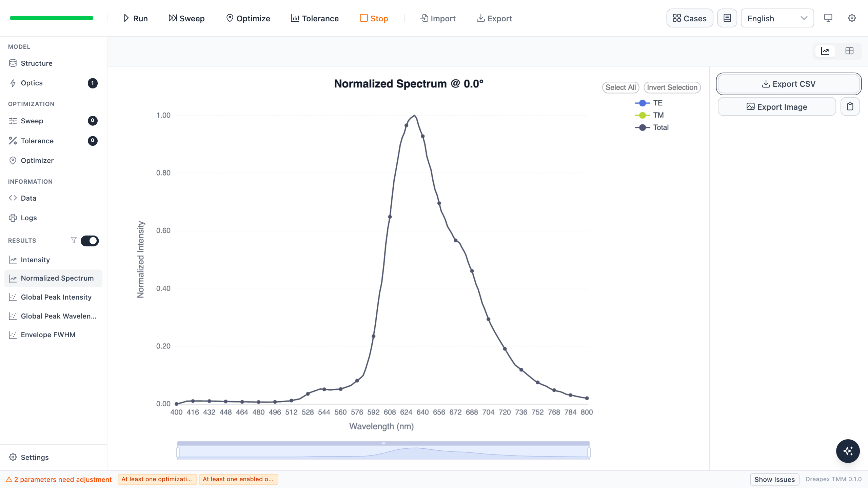Click the Run button in toolbar
The width and height of the screenshot is (868, 488).
pos(135,18)
